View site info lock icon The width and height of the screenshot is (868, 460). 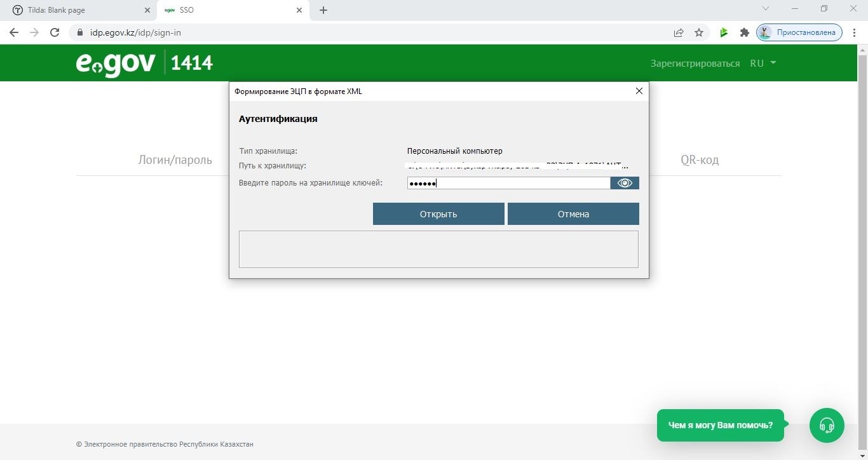80,32
